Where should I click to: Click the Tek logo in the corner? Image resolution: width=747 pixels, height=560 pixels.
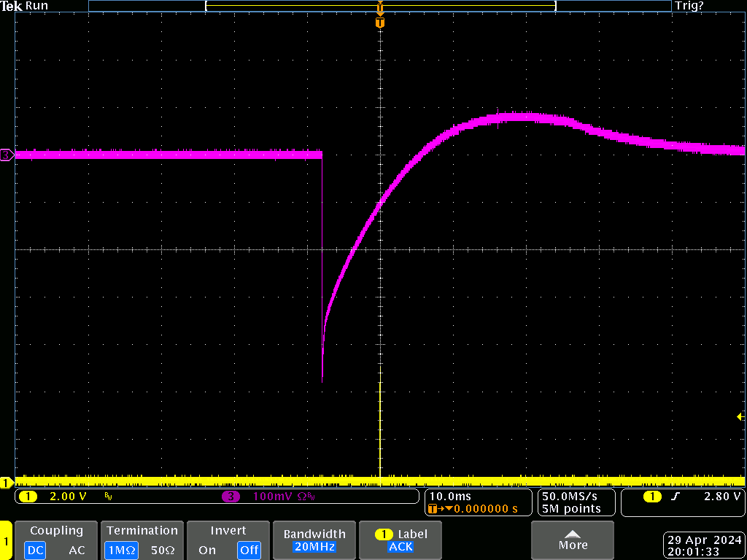[x=12, y=6]
